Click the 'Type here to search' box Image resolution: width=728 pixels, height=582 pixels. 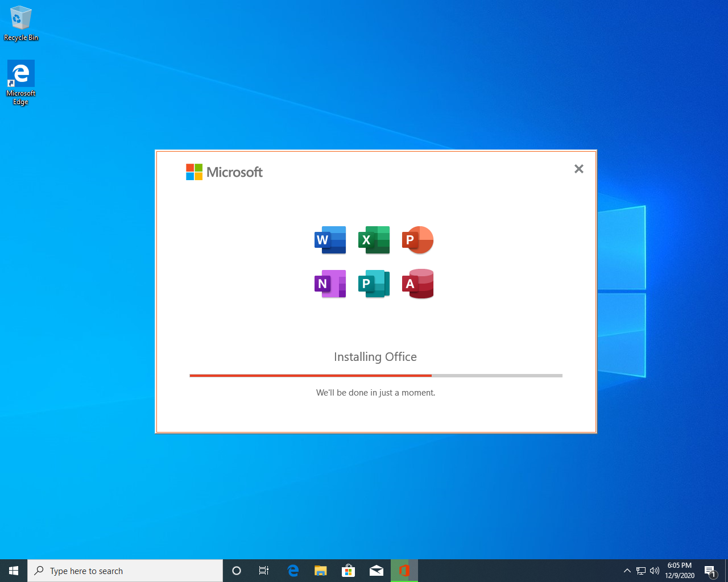click(125, 571)
